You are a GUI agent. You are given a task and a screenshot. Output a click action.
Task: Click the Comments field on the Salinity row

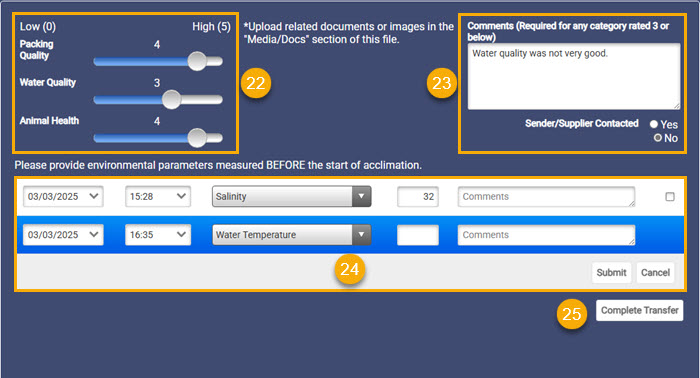coord(546,196)
